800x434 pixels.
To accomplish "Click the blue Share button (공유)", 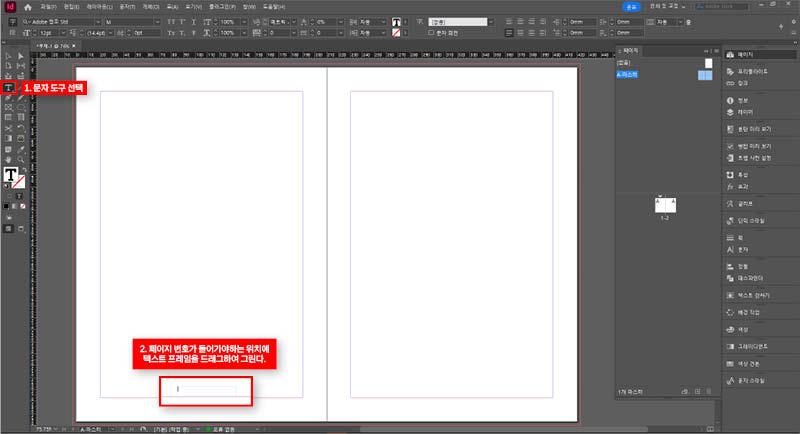I will pyautogui.click(x=632, y=7).
